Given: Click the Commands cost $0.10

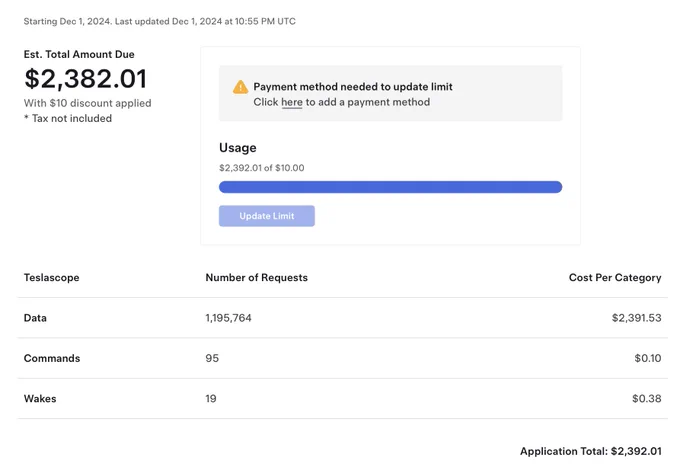Looking at the screenshot, I should [x=648, y=358].
